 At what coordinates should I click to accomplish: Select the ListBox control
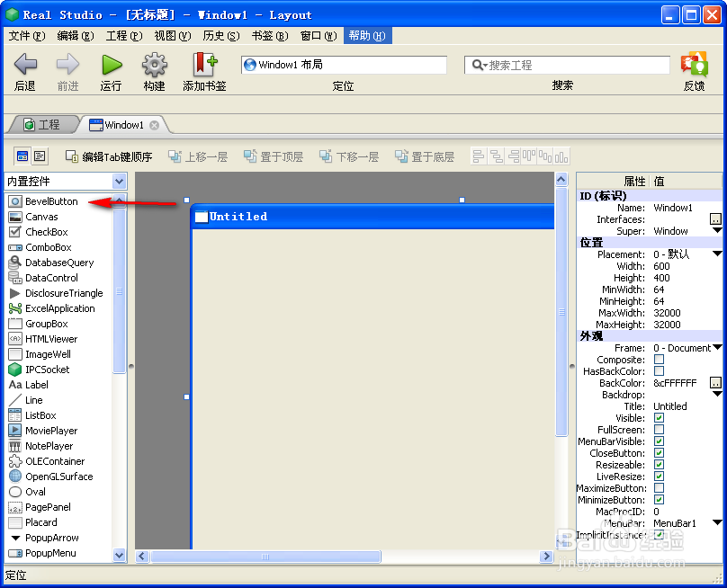[40, 415]
